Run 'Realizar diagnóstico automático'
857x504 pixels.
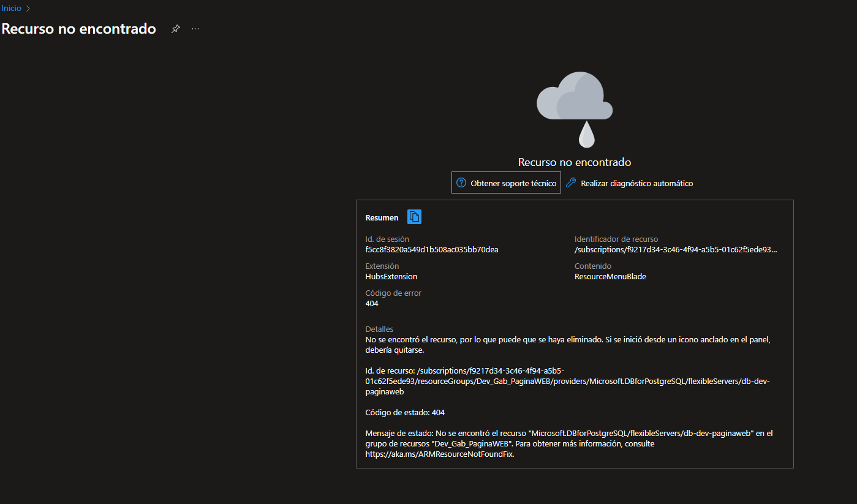coord(629,183)
